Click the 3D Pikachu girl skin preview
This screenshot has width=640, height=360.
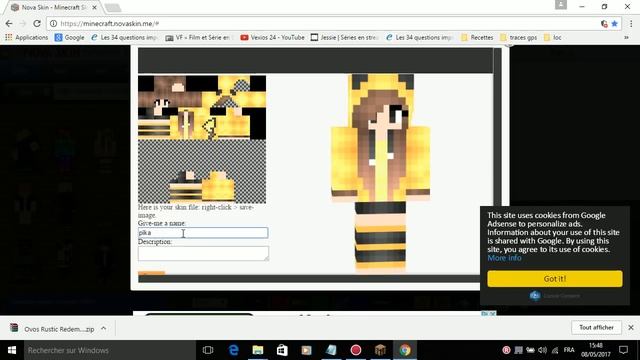click(x=380, y=172)
